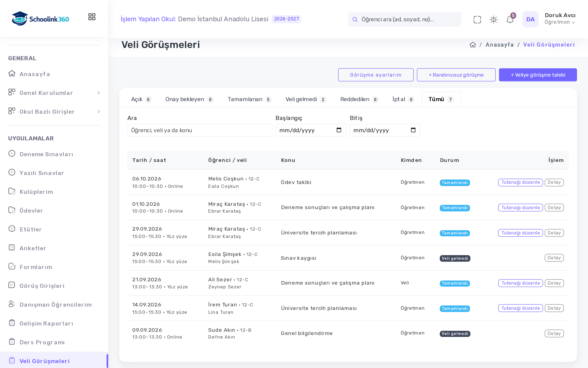Click the Schoolink360 logo
The image size is (588, 368).
click(x=40, y=19)
